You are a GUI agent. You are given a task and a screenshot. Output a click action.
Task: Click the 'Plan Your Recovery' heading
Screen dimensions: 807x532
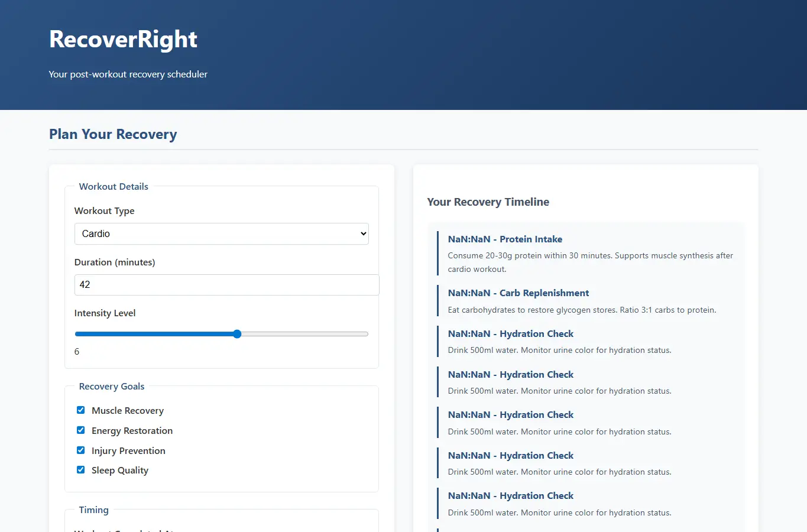113,134
